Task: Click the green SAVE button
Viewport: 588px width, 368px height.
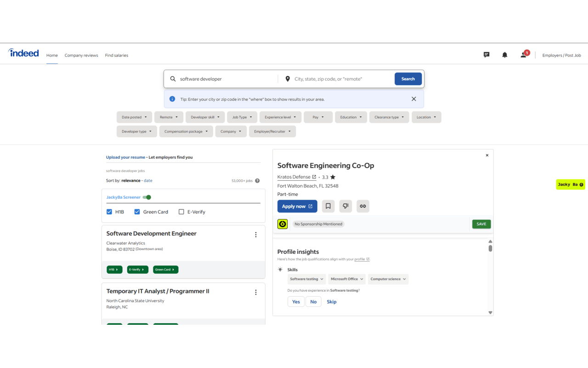Action: tap(481, 224)
